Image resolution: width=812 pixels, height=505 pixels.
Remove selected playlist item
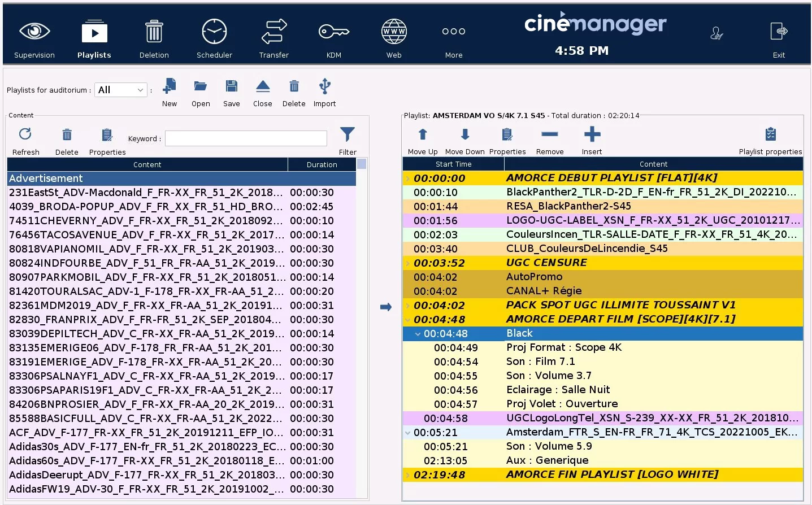[x=549, y=134]
